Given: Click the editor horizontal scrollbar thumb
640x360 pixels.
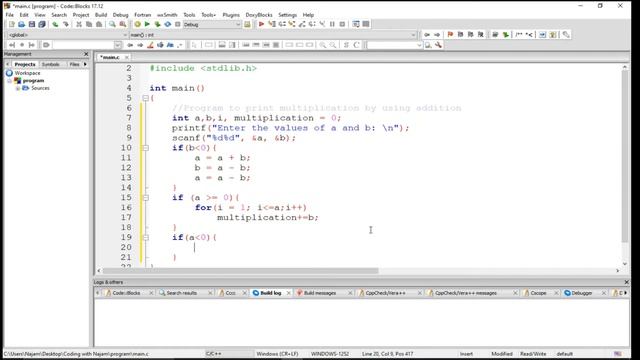Looking at the screenshot, I should tap(240, 271).
